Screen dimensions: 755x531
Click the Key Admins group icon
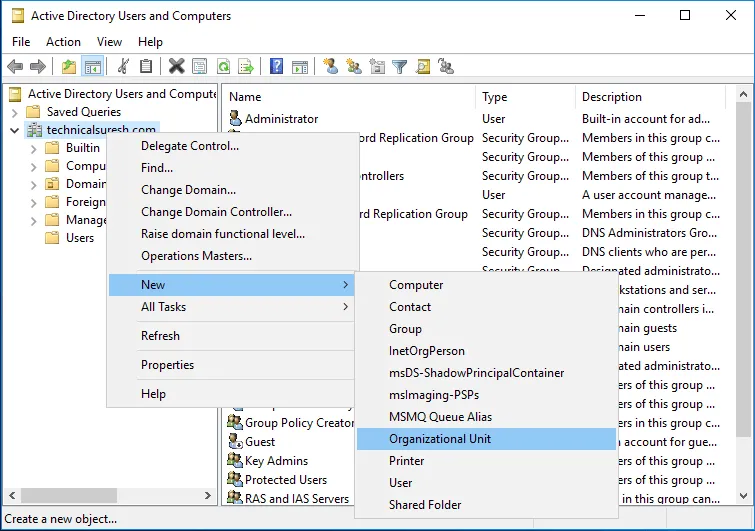click(x=235, y=461)
